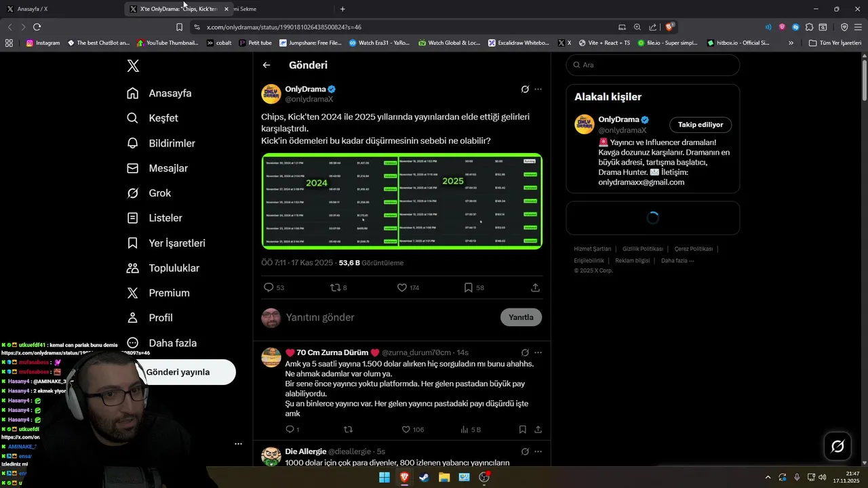
Task: Open 70 Cm Zurna Dürüm profile name
Action: (x=332, y=352)
